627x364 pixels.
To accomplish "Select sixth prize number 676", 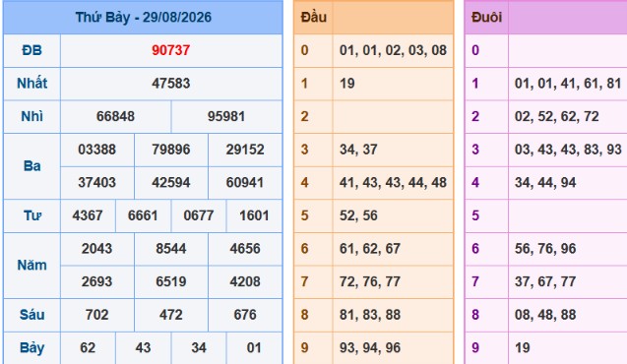I will (x=245, y=315).
